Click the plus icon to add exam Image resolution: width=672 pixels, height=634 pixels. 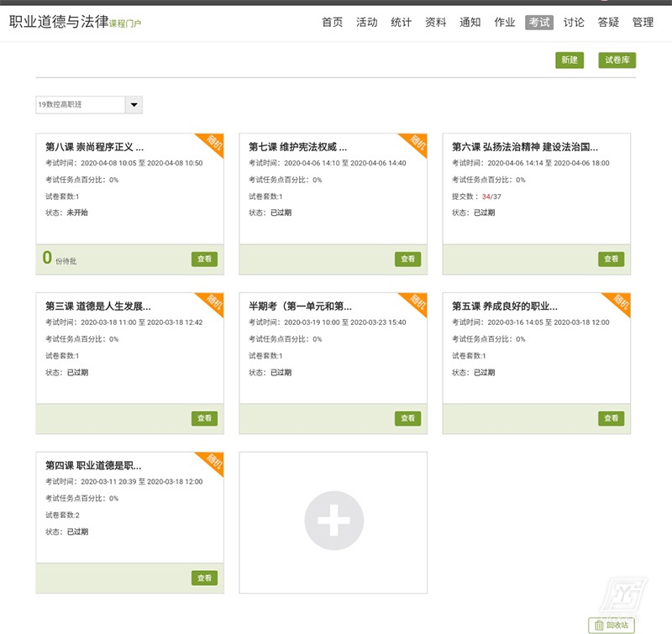[333, 521]
